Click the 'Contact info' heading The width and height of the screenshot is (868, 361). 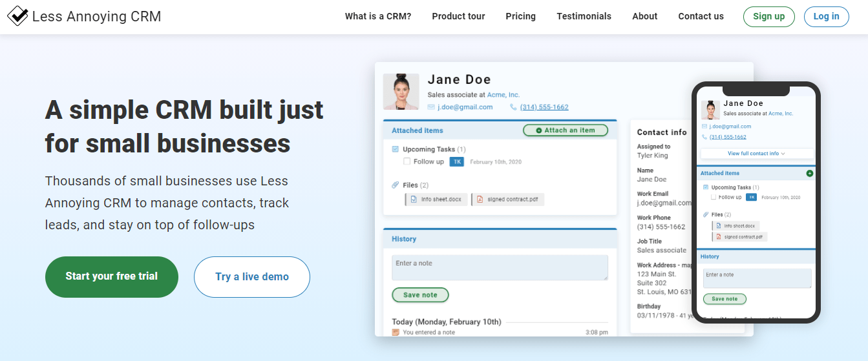662,132
